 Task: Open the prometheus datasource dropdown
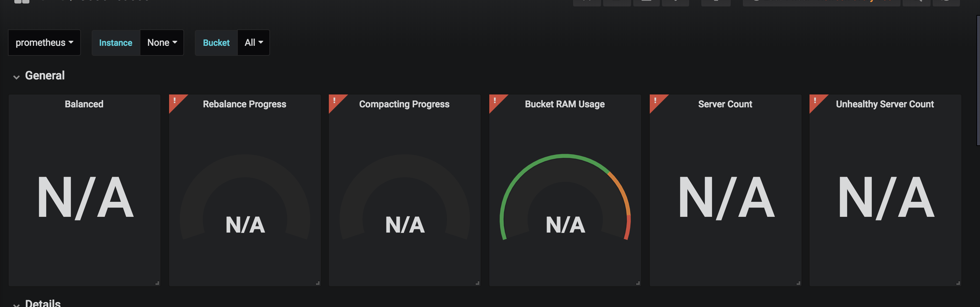tap(44, 43)
